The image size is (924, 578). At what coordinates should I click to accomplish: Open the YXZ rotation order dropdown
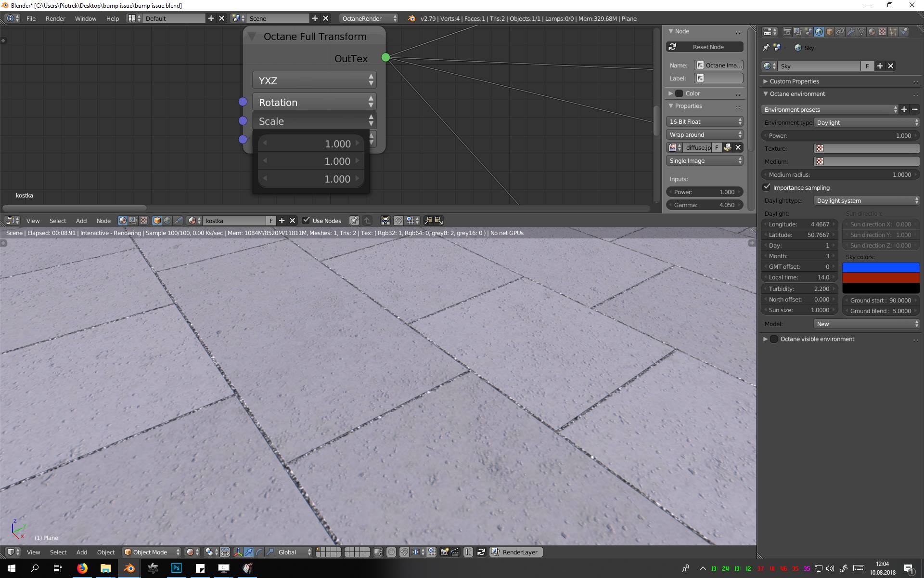pos(314,80)
